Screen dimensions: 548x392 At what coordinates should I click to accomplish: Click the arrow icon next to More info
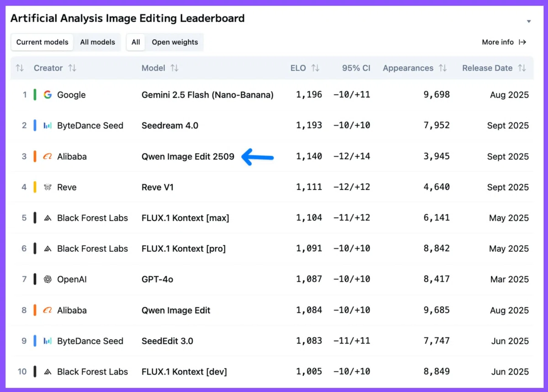click(x=523, y=42)
